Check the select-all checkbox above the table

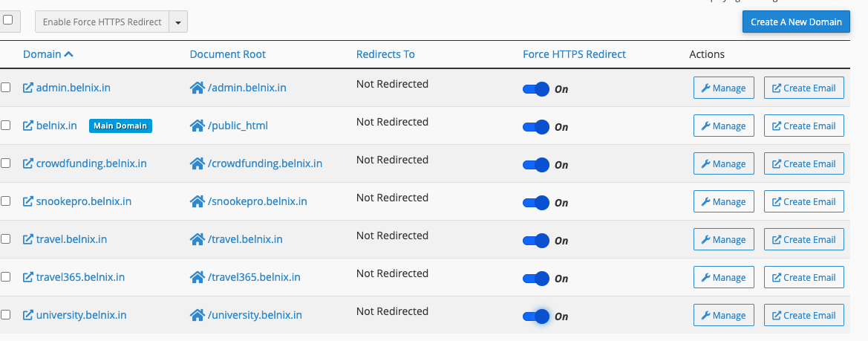point(8,21)
